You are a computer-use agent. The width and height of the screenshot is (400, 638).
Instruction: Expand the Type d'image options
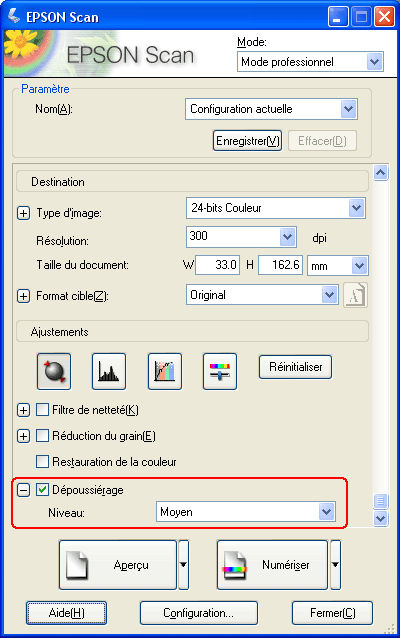coord(23,213)
